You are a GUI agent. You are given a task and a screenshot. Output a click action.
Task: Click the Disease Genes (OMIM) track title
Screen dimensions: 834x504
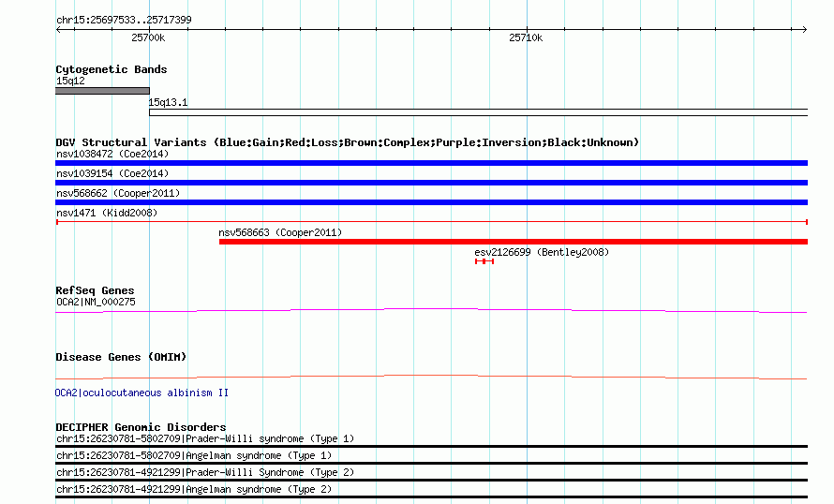(x=121, y=357)
